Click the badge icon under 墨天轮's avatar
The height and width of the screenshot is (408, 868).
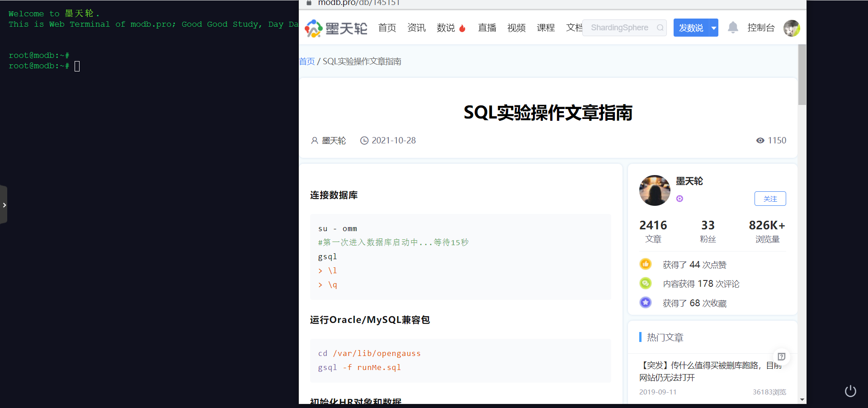(679, 199)
